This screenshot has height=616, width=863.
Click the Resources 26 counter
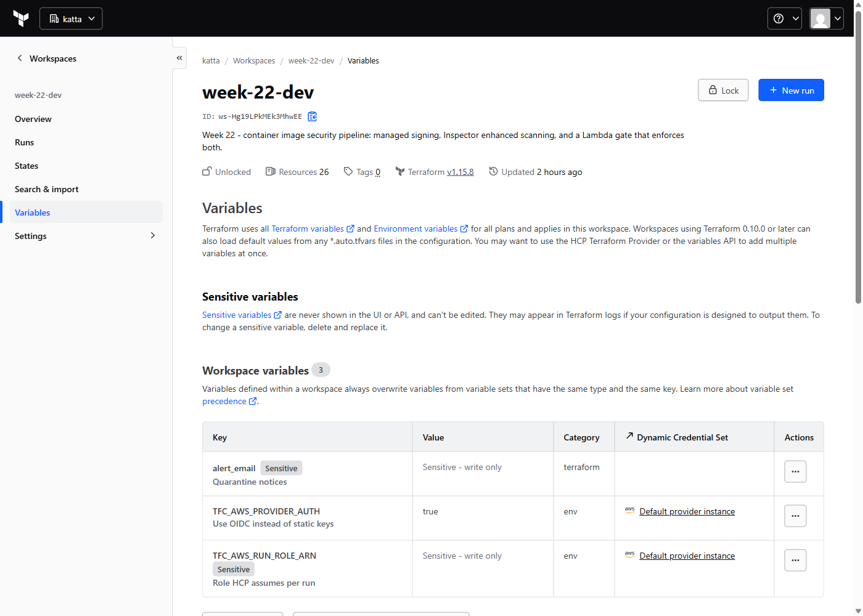click(x=297, y=172)
